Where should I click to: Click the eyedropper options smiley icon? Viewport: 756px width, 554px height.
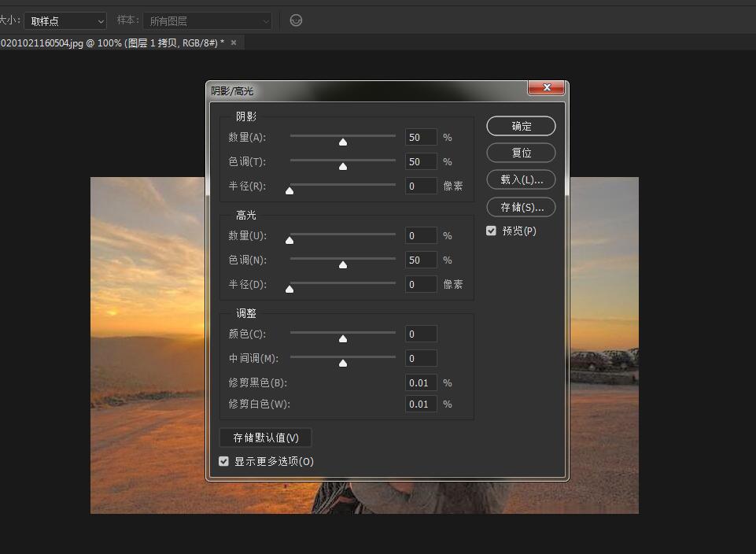[296, 20]
